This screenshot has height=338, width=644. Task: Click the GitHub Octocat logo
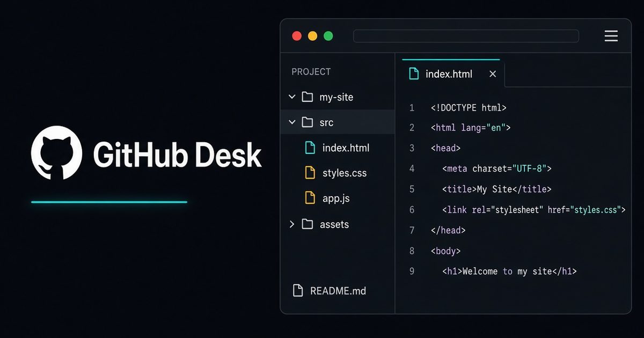click(x=56, y=152)
